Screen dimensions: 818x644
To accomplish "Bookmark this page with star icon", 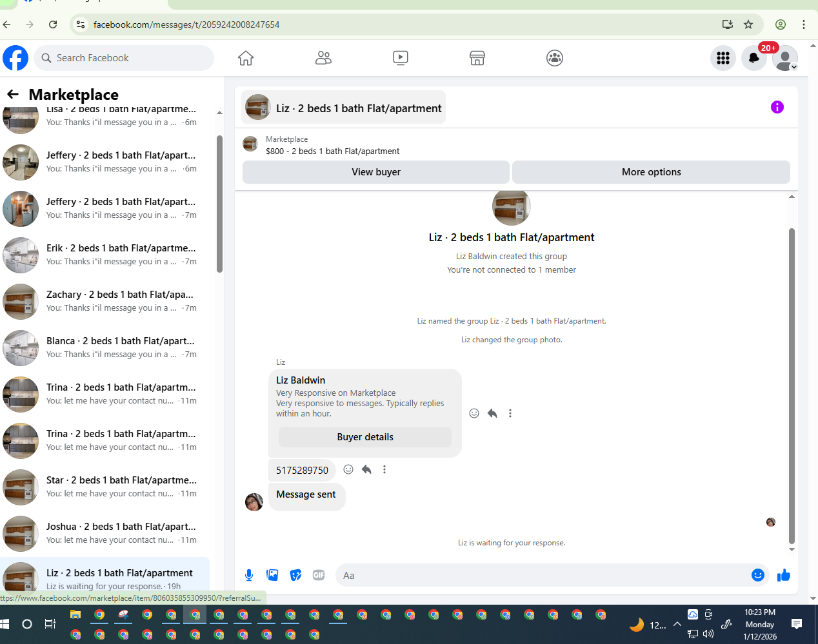I will pyautogui.click(x=748, y=24).
